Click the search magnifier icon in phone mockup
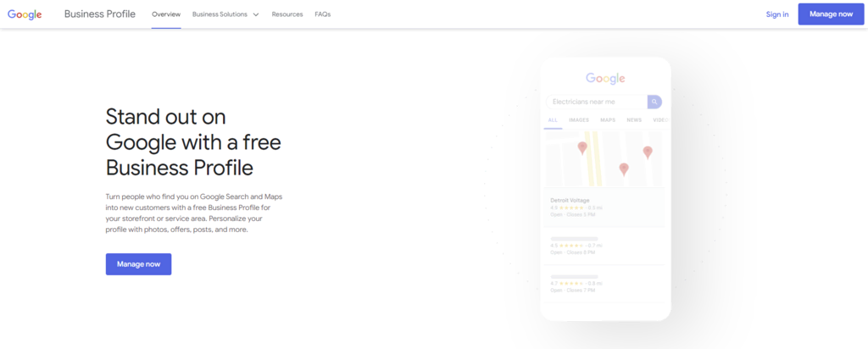Viewport: 868px width, 349px height. tap(654, 102)
